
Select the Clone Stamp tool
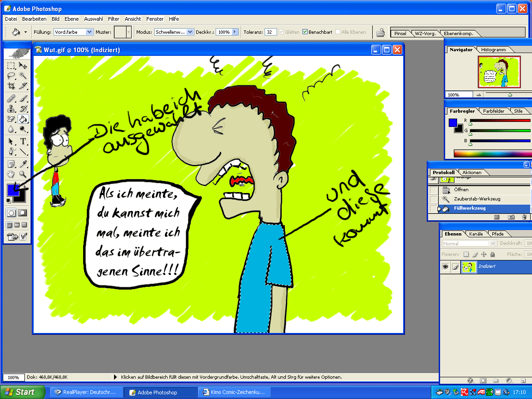[x=11, y=109]
